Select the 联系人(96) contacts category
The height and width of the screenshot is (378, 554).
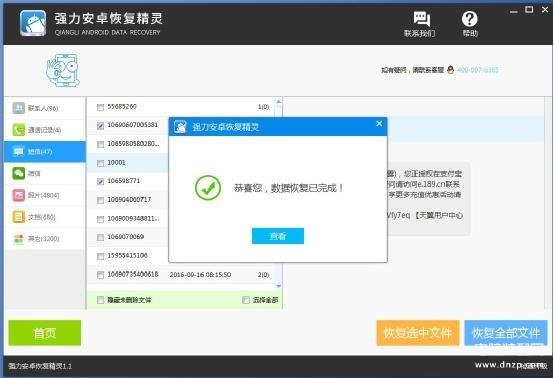pos(45,108)
